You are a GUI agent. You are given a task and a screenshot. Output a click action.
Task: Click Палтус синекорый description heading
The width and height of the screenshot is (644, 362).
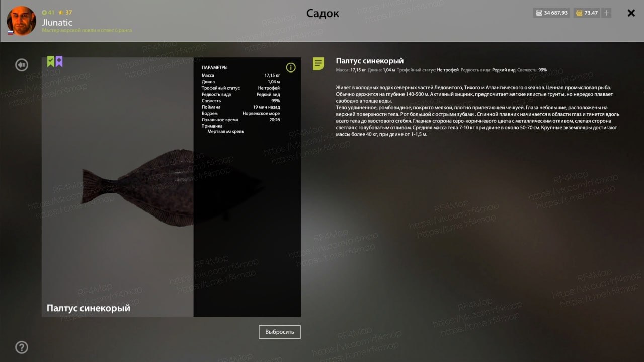pyautogui.click(x=370, y=61)
